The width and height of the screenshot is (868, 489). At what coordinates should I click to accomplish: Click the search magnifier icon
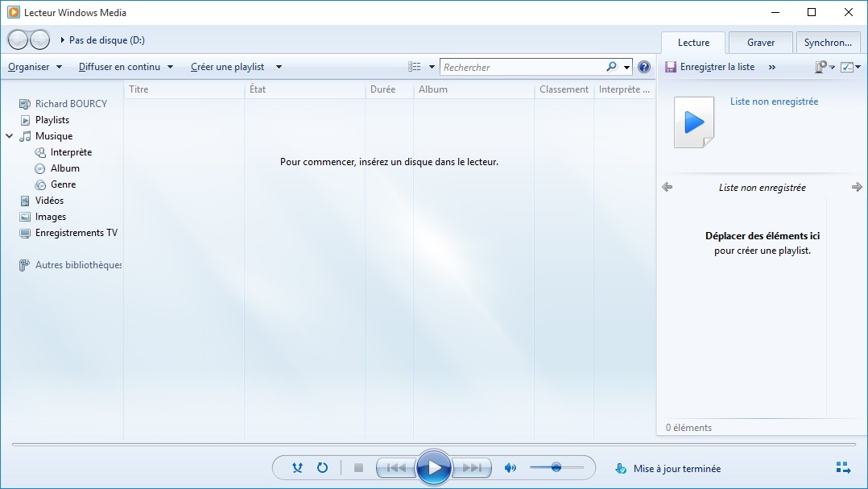point(611,67)
